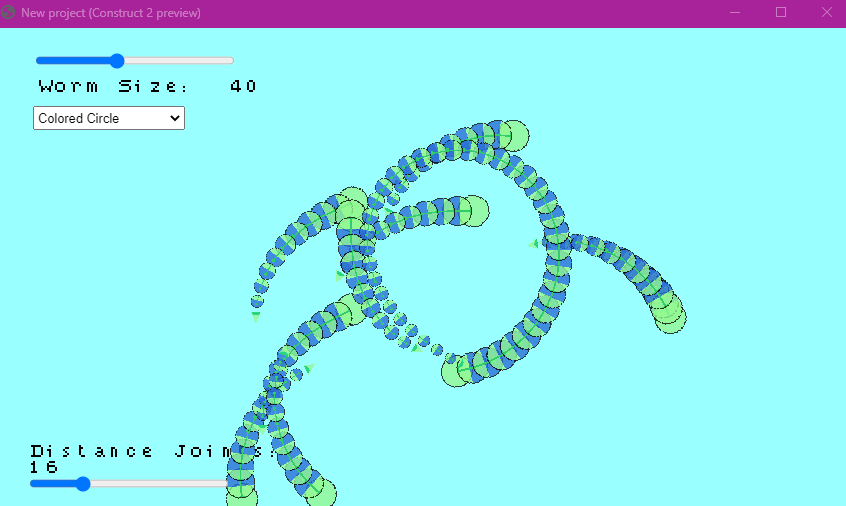Click the Worm Size slider track's unfilled portion
846x506 pixels.
pos(179,60)
